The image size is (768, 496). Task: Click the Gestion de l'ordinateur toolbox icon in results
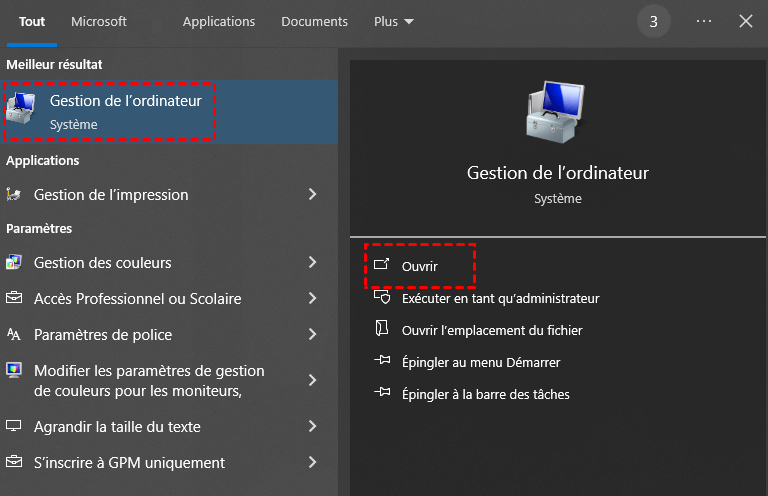coord(21,108)
